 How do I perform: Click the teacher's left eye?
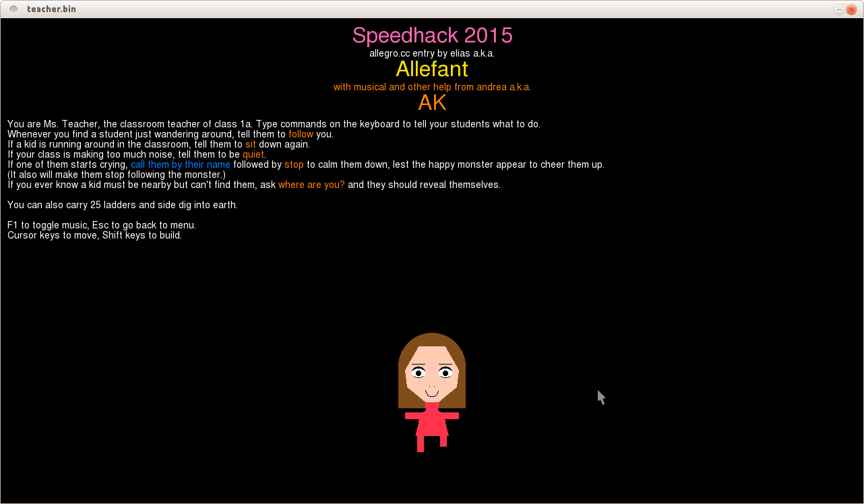[419, 373]
